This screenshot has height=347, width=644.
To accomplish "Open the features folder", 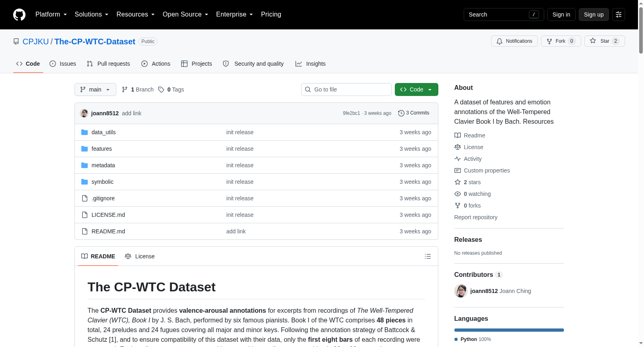I will point(101,149).
